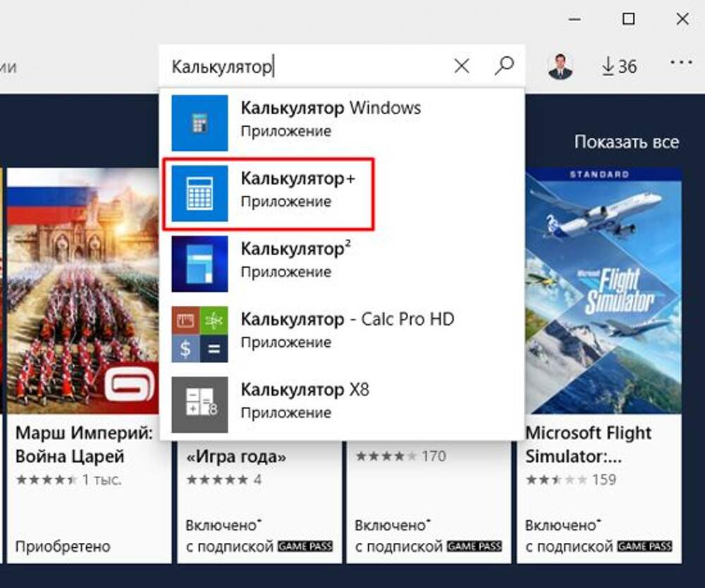Screen dimensions: 705x588
Task: Click the Калькулятор² app icon
Action: tap(200, 264)
